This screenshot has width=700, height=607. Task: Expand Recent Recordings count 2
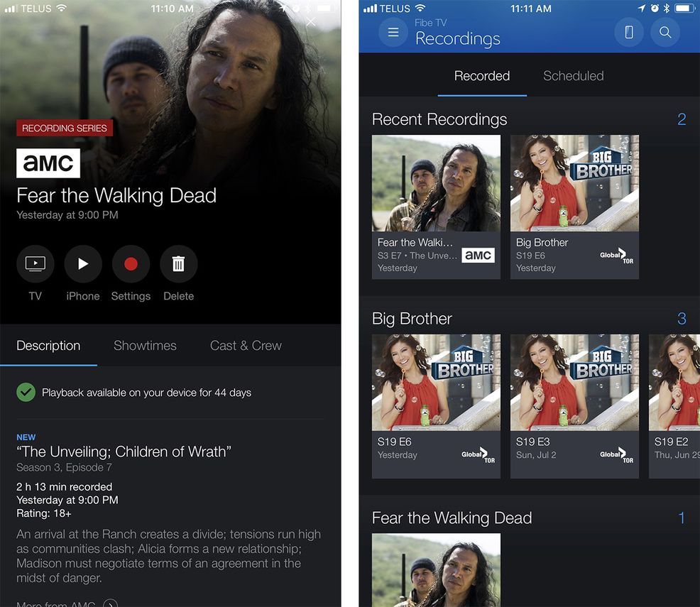pyautogui.click(x=682, y=119)
